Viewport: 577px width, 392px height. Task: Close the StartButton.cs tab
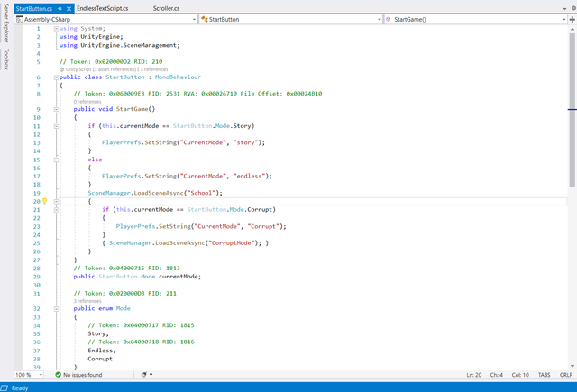(69, 8)
